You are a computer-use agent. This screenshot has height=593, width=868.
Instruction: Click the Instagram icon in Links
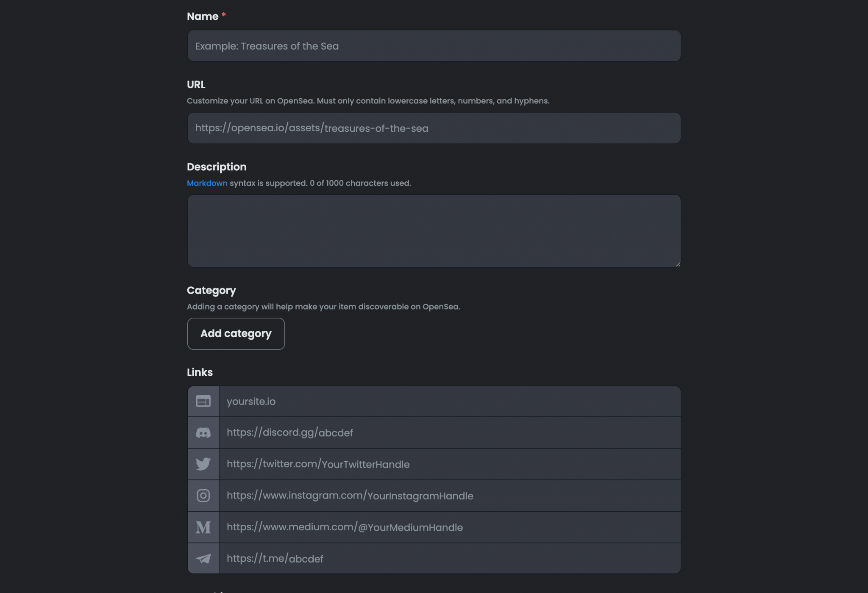pyautogui.click(x=203, y=496)
